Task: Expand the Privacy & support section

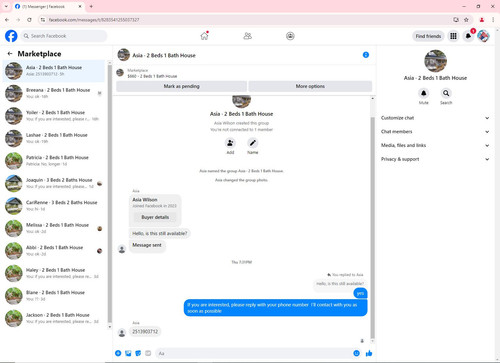Action: point(435,159)
